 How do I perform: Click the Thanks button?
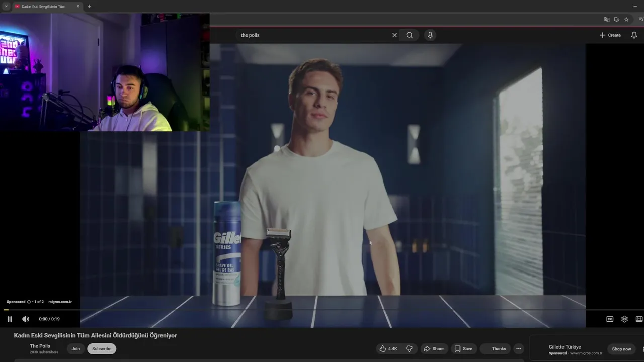pyautogui.click(x=495, y=349)
